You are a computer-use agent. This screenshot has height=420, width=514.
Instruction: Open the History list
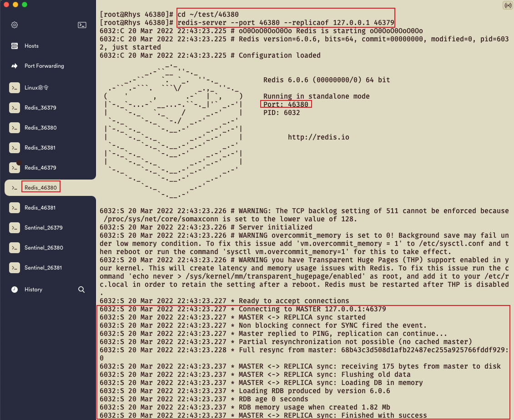33,290
